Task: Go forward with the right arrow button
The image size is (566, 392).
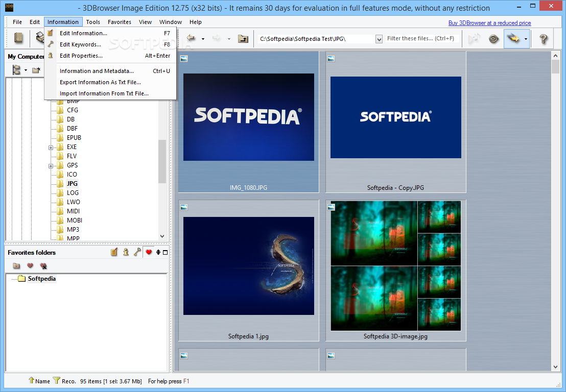Action: point(216,38)
